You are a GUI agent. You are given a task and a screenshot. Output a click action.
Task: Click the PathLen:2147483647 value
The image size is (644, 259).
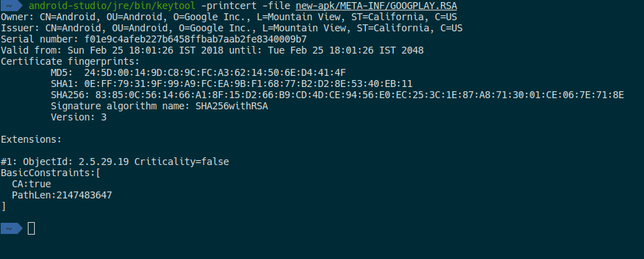pos(62,195)
